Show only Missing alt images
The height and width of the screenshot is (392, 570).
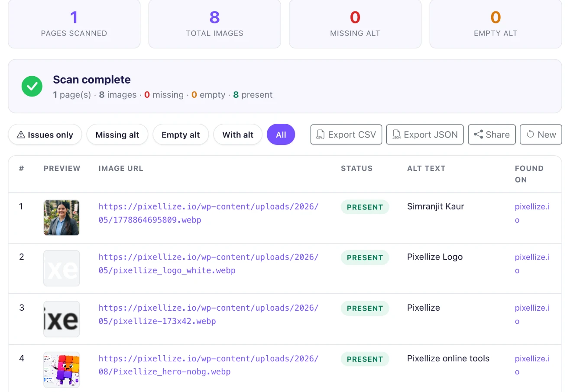click(x=117, y=135)
